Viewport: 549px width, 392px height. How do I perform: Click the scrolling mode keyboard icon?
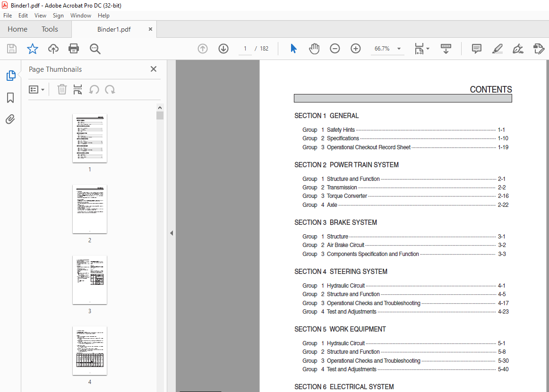tap(446, 49)
